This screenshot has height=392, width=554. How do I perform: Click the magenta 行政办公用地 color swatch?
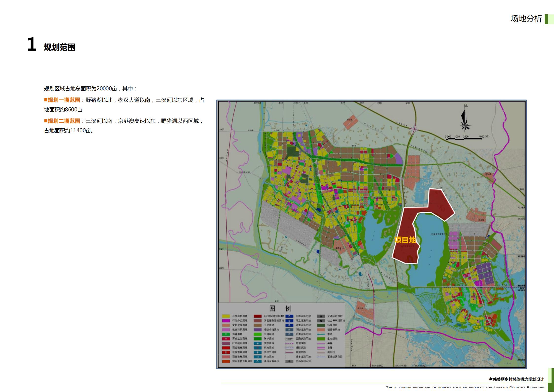point(226,321)
